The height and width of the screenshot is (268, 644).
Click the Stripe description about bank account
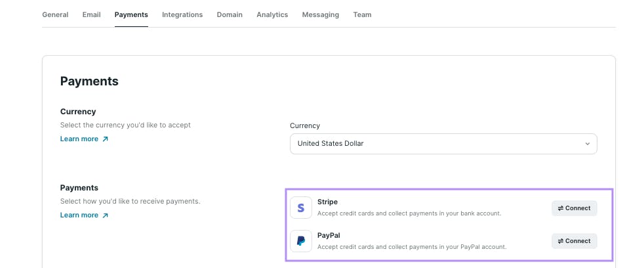(x=409, y=213)
